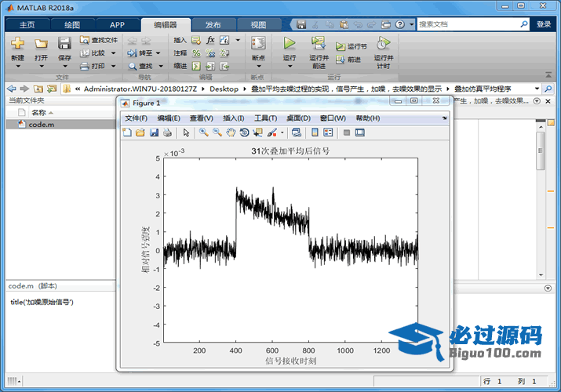Screen dimensions: 561x392
Task: Open the address bar path dropdown arrow
Action: click(x=537, y=89)
